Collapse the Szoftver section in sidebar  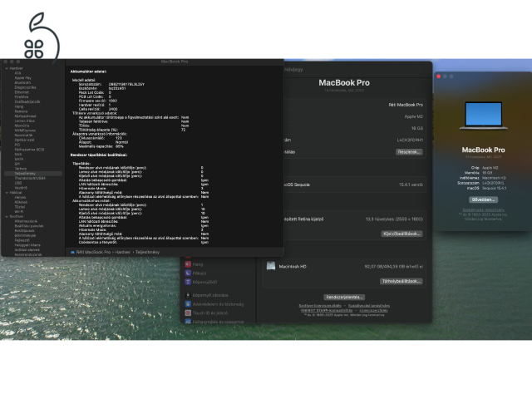pyautogui.click(x=7, y=216)
